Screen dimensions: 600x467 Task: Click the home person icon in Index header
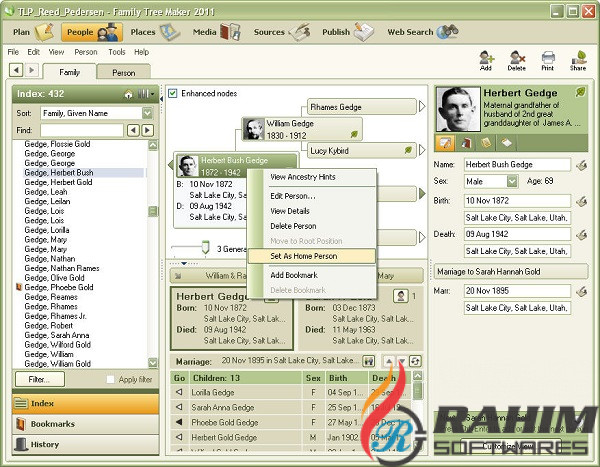(x=128, y=95)
